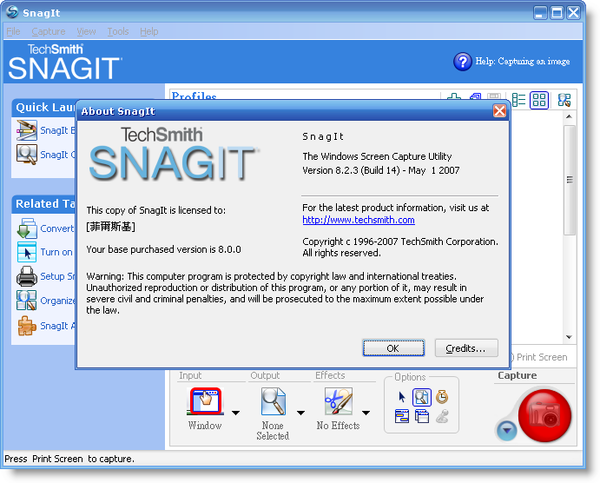Image resolution: width=600 pixels, height=483 pixels.
Task: Select the Window input mode icon
Action: [x=205, y=401]
